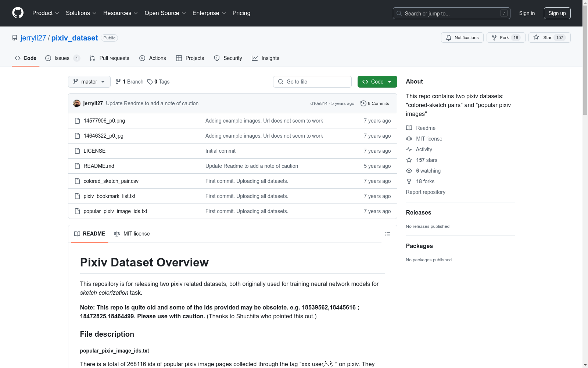Click file icon for 14577906_p0.png
The image size is (588, 368).
(x=77, y=121)
